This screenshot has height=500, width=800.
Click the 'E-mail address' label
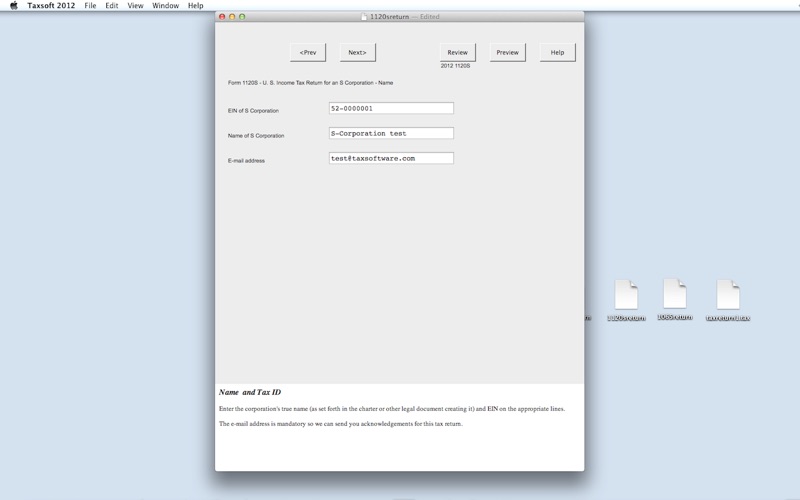tap(246, 161)
